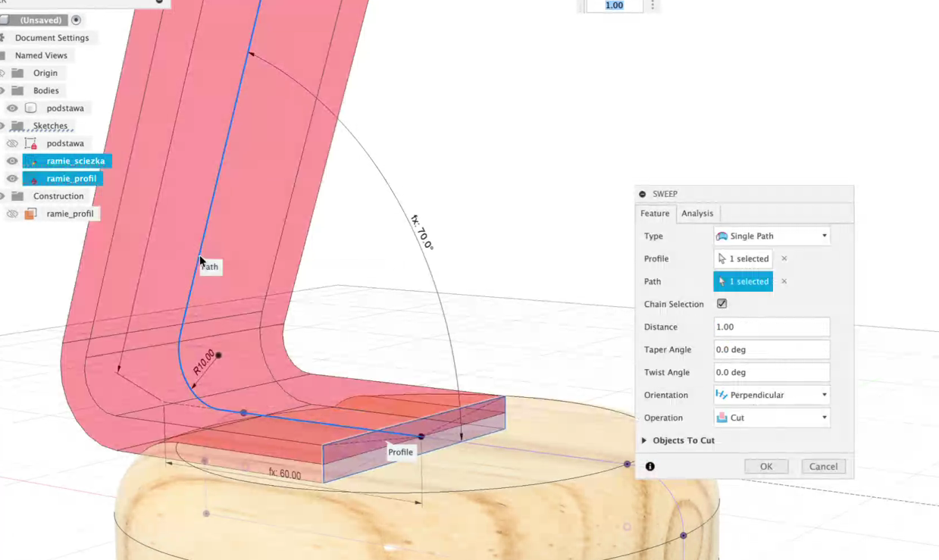The height and width of the screenshot is (560, 939).
Task: Click the Taper Angle input field
Action: click(772, 349)
